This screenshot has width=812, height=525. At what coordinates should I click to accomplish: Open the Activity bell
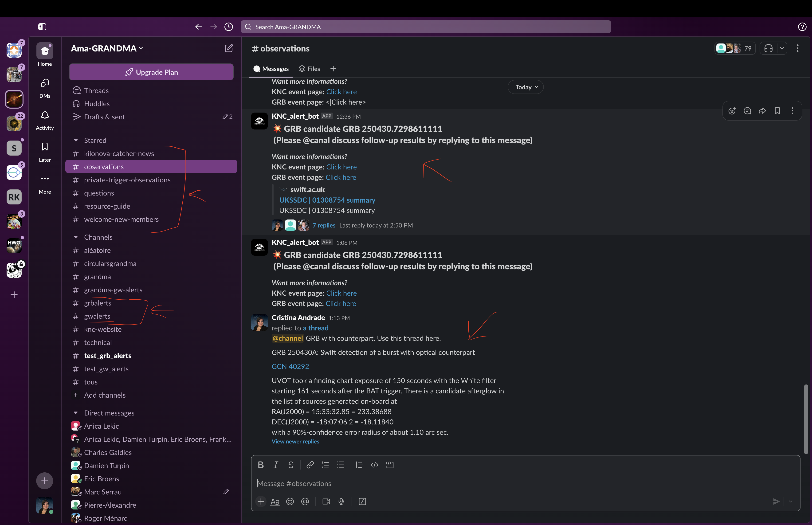[x=45, y=120]
